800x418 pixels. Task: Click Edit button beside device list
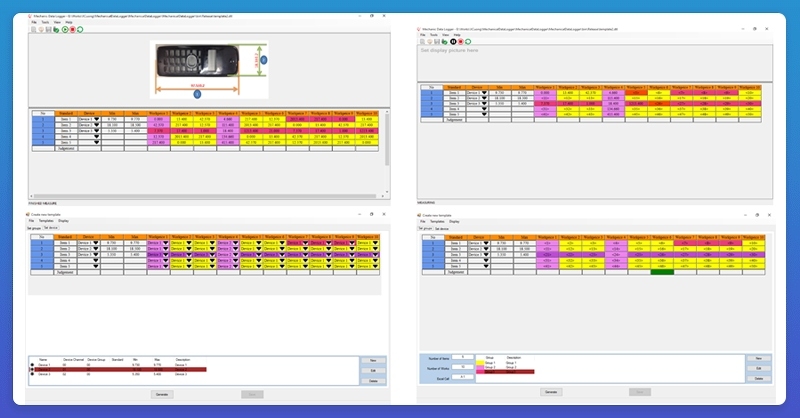click(373, 371)
